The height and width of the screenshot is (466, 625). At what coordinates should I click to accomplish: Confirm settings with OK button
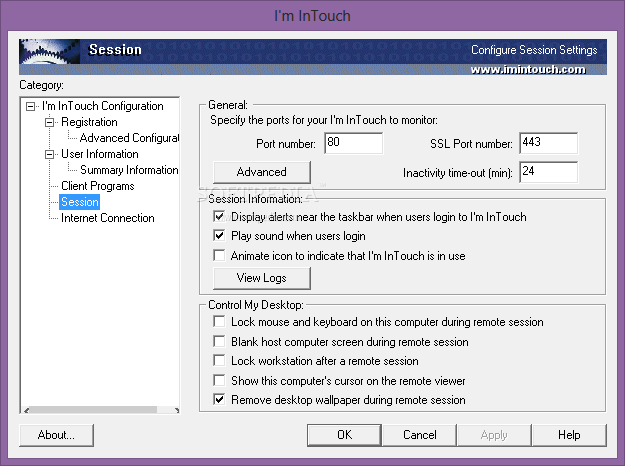point(344,435)
